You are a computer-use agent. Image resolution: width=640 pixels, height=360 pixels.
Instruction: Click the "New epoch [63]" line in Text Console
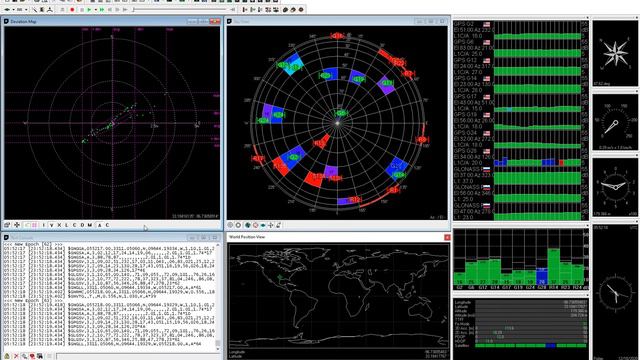tap(34, 300)
